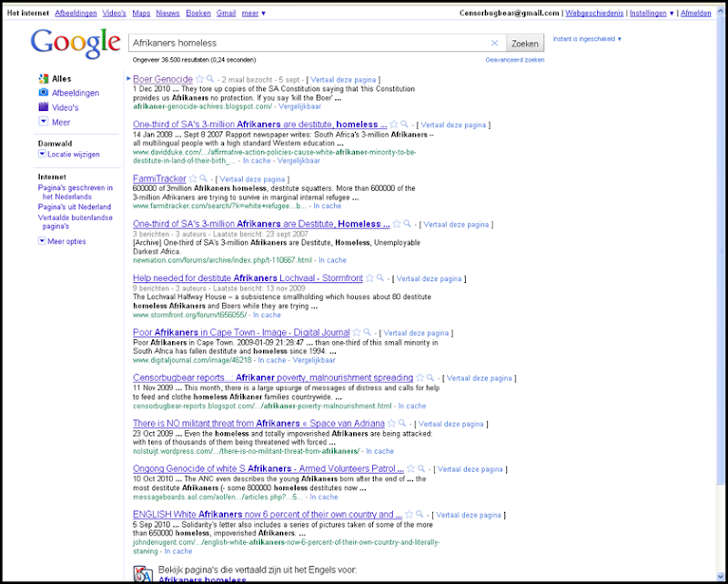The width and height of the screenshot is (728, 584).
Task: Click Afmelden to sign out
Action: pos(695,13)
